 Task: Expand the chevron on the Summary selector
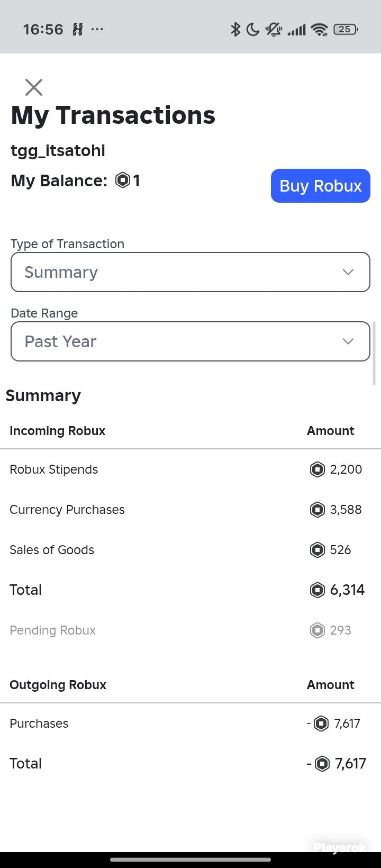[x=348, y=272]
